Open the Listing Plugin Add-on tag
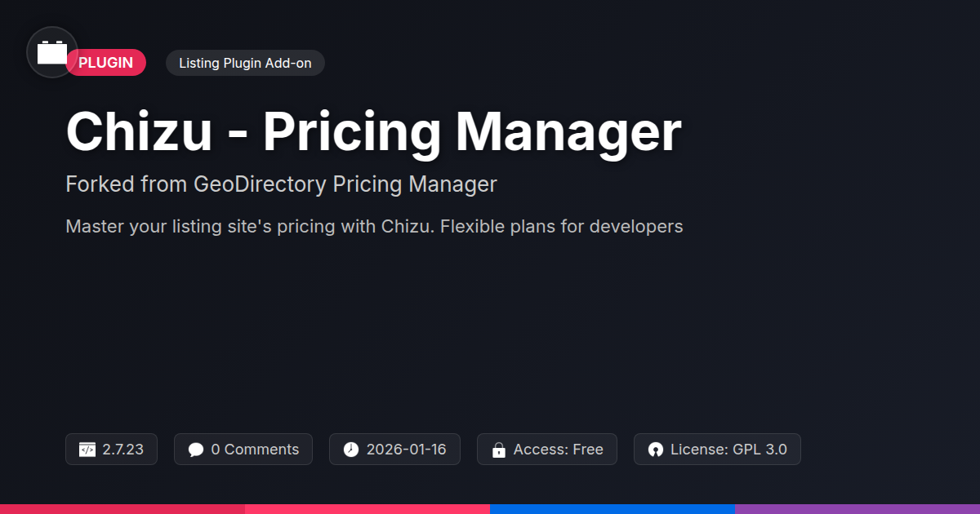Image resolution: width=980 pixels, height=514 pixels. click(245, 63)
